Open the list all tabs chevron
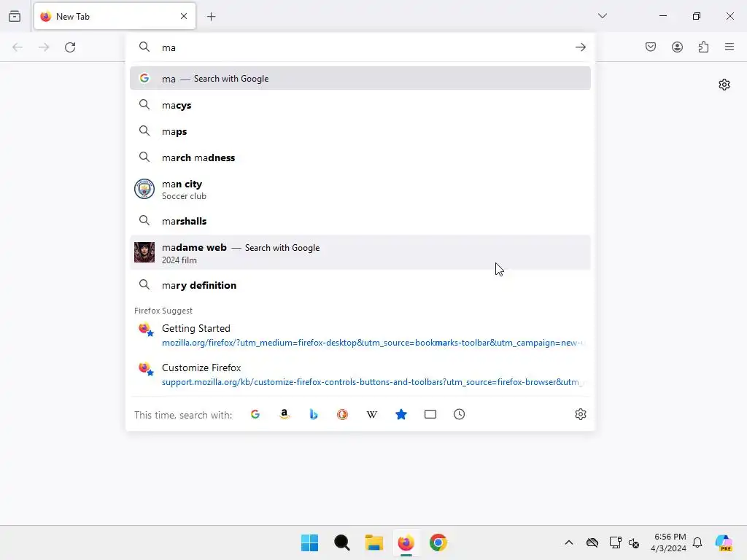747x560 pixels. pyautogui.click(x=602, y=16)
